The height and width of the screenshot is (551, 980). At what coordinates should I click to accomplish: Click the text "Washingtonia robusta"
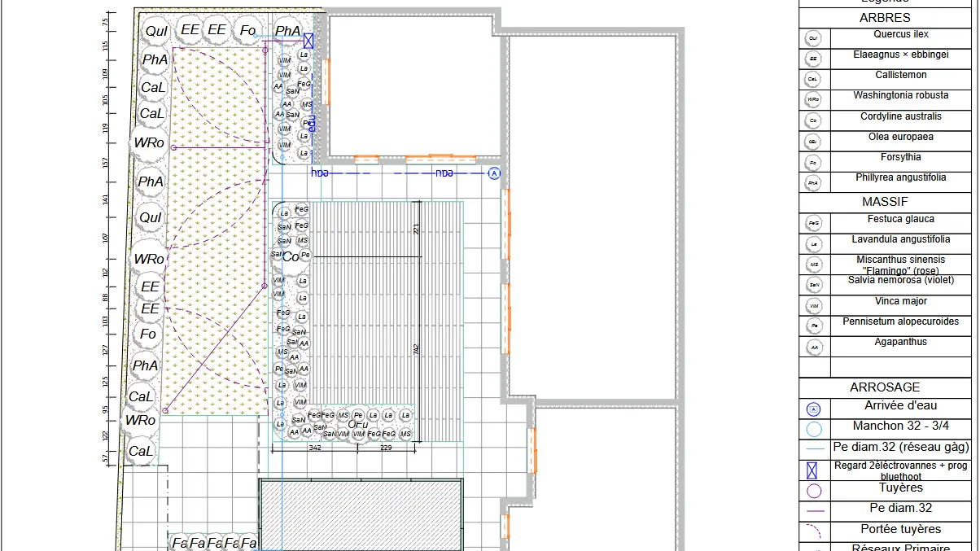point(901,95)
